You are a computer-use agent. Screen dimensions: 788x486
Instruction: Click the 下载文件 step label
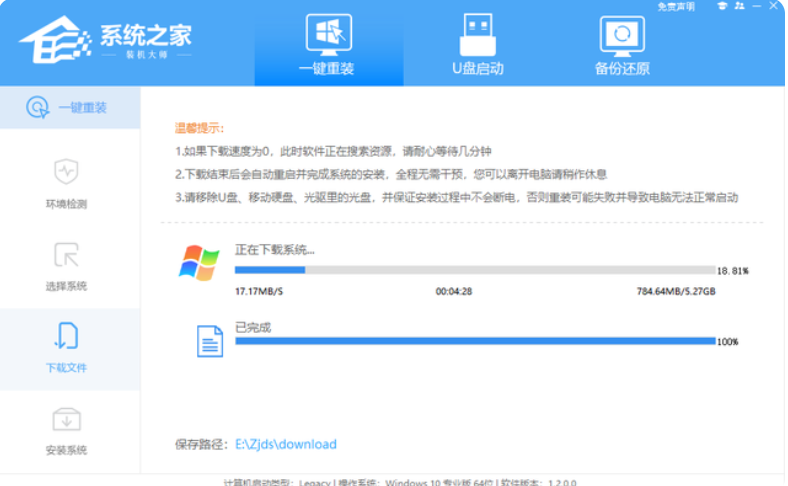(66, 368)
